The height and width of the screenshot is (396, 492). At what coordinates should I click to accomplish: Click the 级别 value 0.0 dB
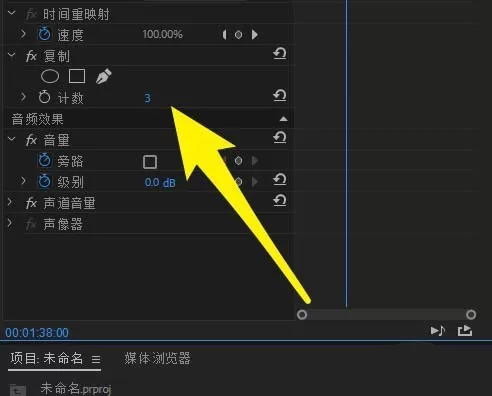coord(160,182)
